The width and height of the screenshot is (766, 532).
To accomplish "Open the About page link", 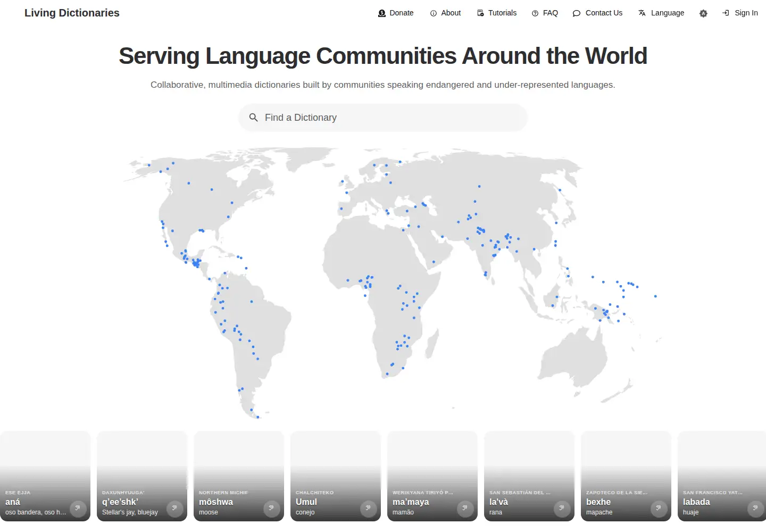I will pos(445,13).
